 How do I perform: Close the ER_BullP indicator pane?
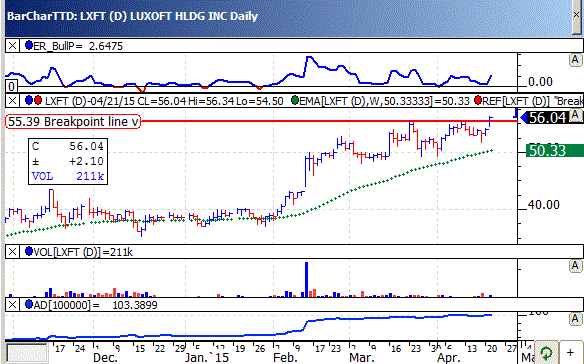(x=12, y=46)
